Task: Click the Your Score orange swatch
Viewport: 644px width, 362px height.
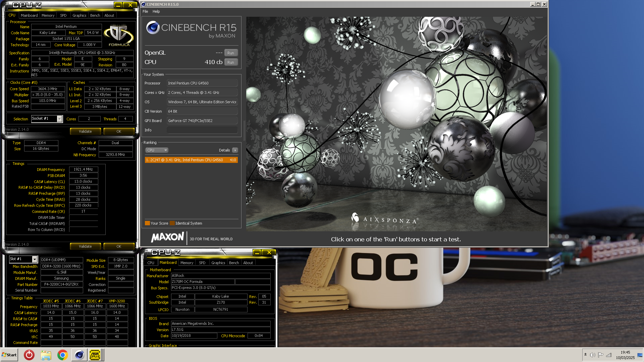Action: click(147, 223)
